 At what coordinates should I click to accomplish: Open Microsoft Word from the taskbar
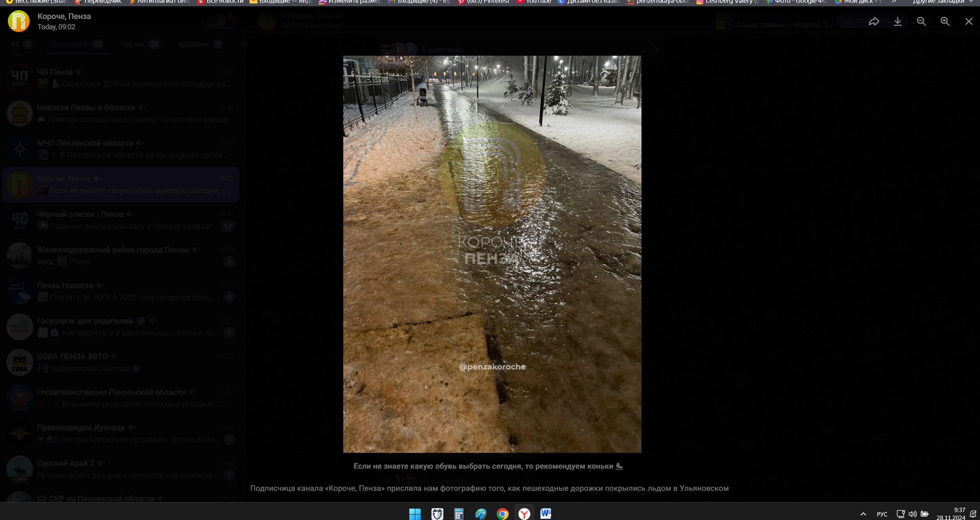(546, 514)
